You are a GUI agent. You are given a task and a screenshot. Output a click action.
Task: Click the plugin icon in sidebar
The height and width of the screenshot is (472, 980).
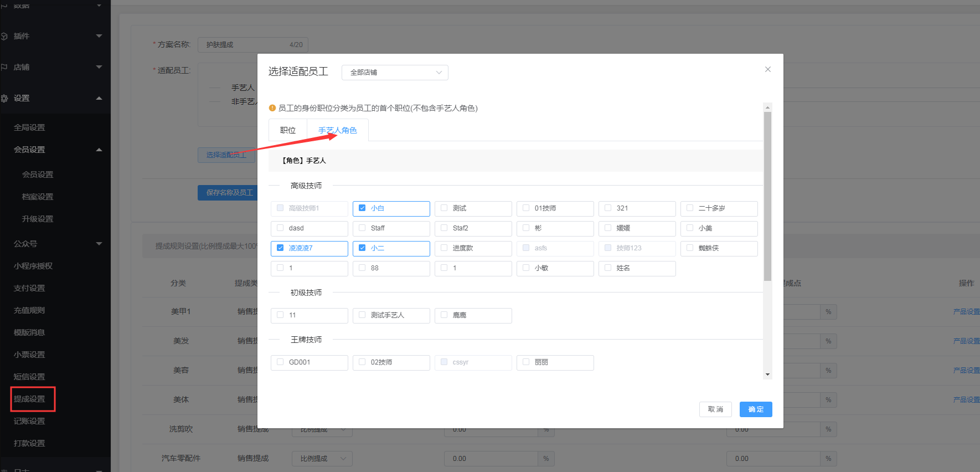click(4, 37)
